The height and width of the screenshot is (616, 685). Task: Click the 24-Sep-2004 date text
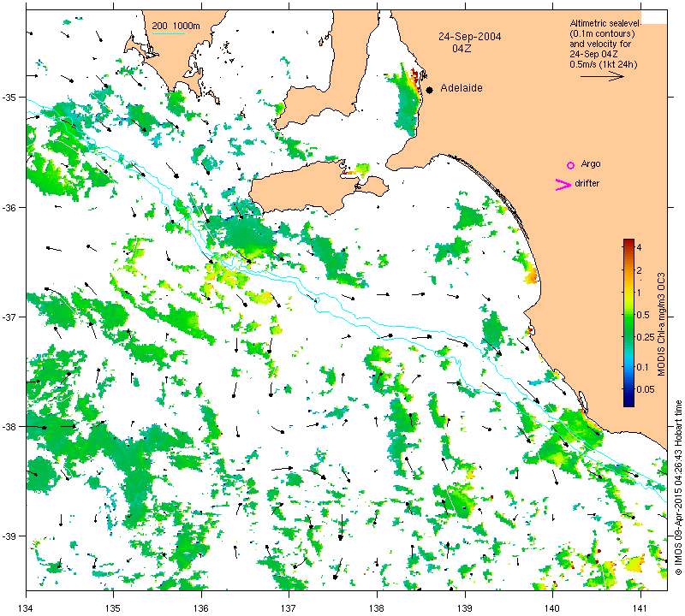click(469, 36)
